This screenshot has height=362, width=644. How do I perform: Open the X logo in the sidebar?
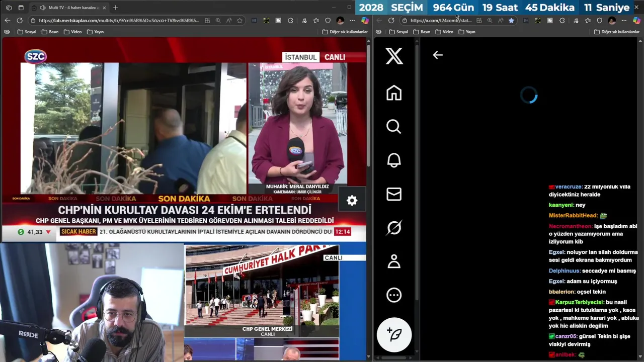(x=394, y=56)
